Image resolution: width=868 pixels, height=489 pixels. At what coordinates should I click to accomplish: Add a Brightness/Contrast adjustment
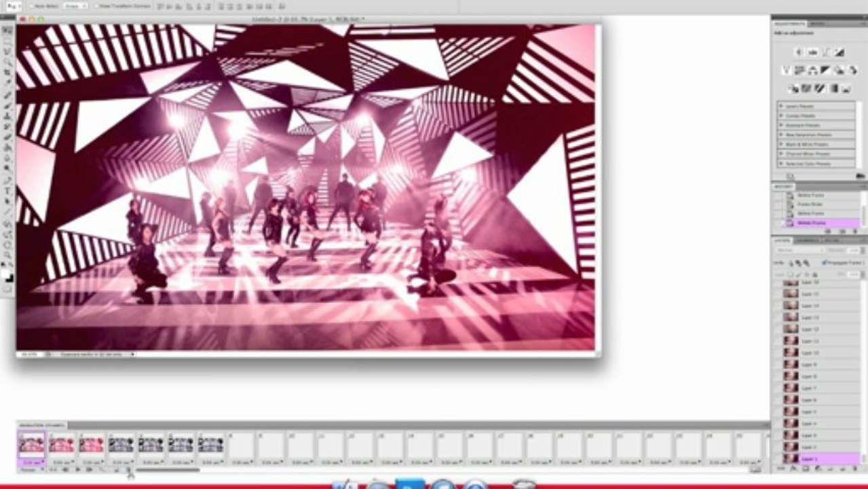pyautogui.click(x=799, y=52)
